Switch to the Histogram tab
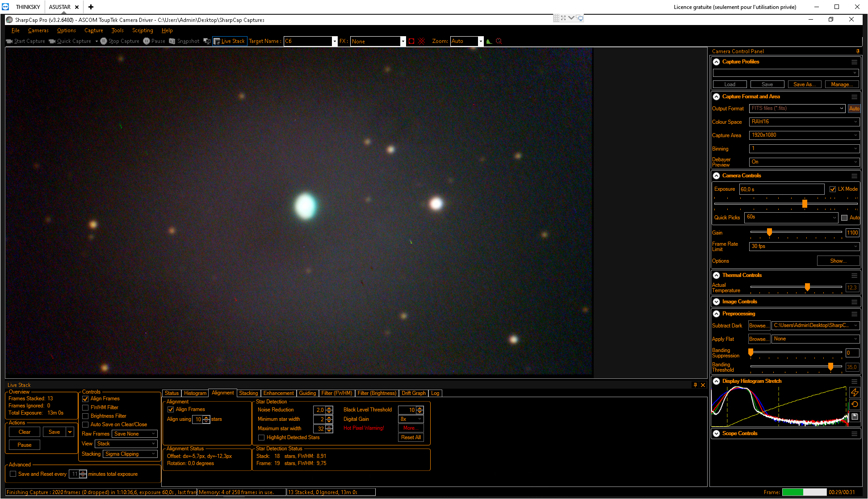Screen dimensions: 868x499 195,393
